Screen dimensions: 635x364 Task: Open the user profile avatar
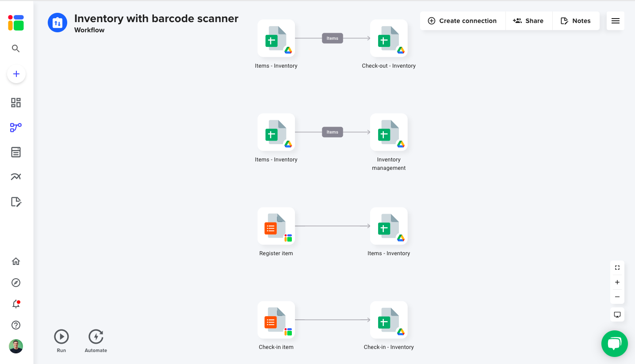point(16,346)
